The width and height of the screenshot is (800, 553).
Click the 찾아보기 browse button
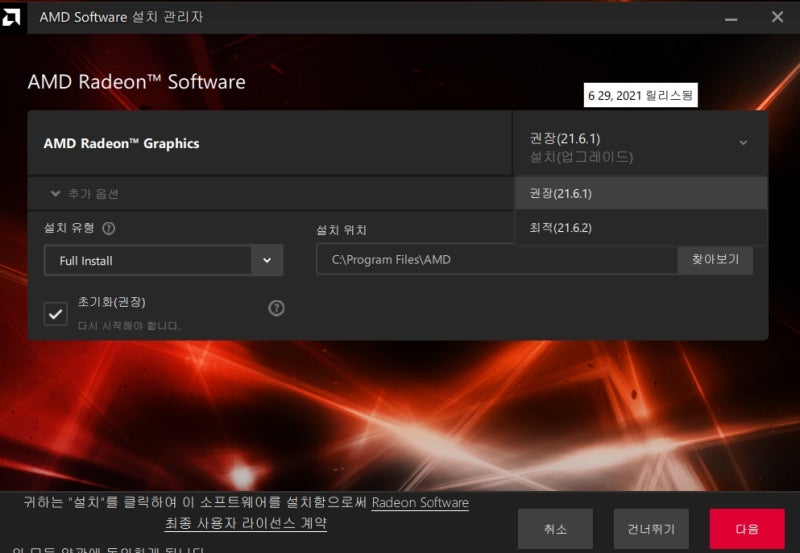[x=715, y=259]
